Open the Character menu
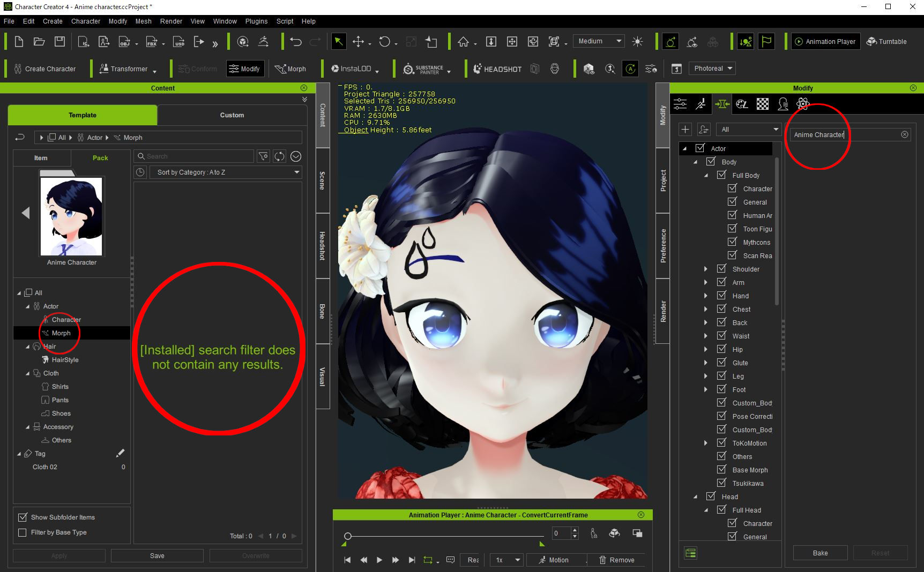 click(86, 21)
